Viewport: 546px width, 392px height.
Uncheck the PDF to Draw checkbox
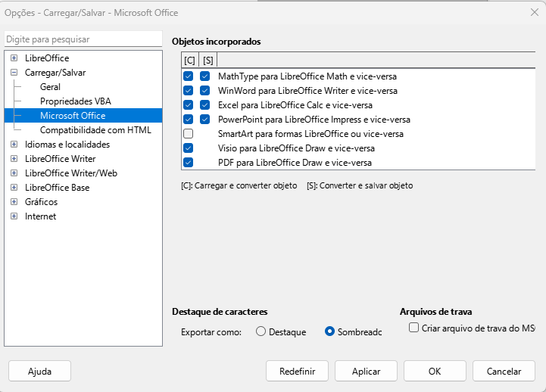[x=188, y=163]
